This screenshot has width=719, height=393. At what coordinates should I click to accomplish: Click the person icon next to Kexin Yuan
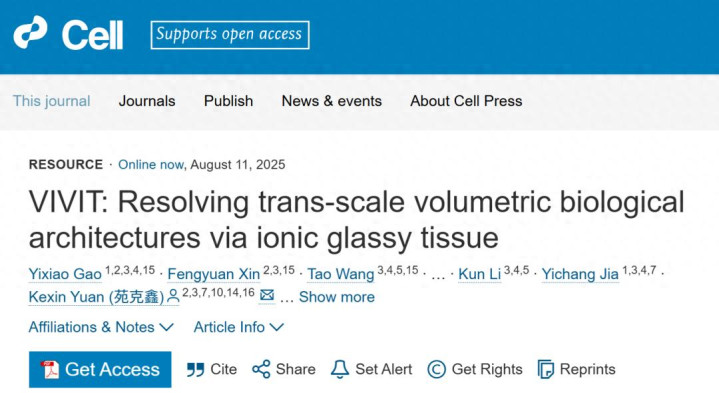tap(173, 297)
